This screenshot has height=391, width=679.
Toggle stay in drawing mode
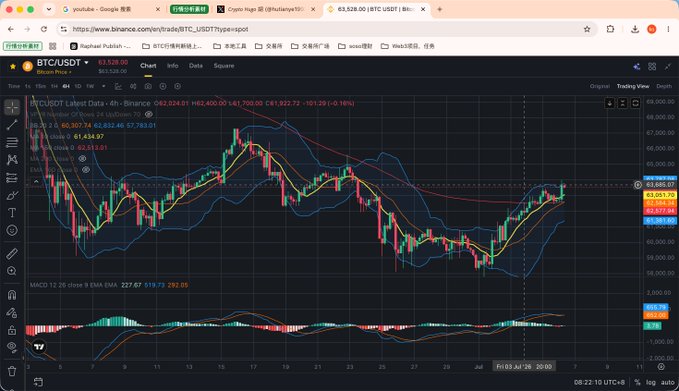click(x=12, y=313)
